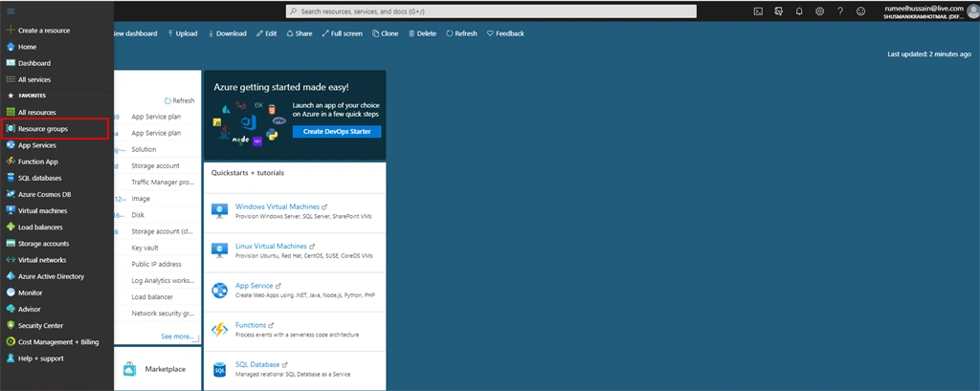980x391 pixels.
Task: Open the Marketplace tile
Action: tap(158, 368)
